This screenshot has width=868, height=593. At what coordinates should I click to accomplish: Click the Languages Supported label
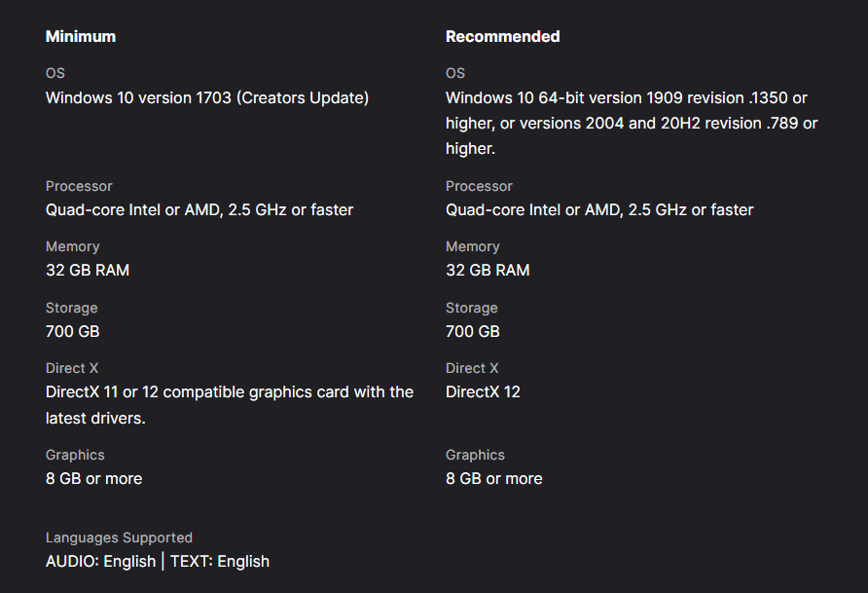119,537
